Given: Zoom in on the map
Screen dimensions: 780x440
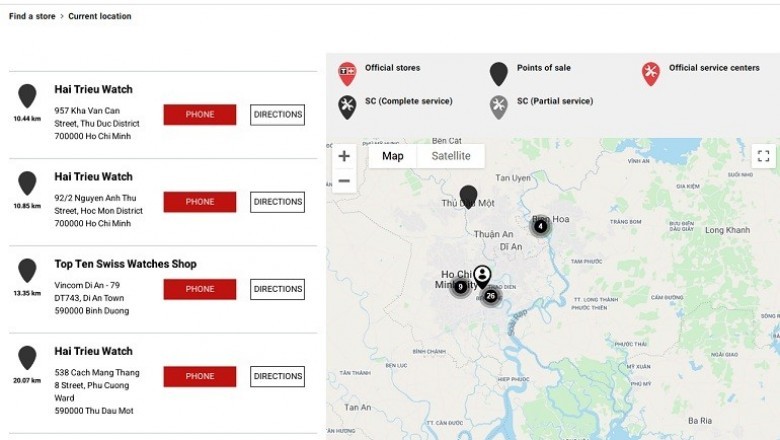Looking at the screenshot, I should click(x=344, y=156).
